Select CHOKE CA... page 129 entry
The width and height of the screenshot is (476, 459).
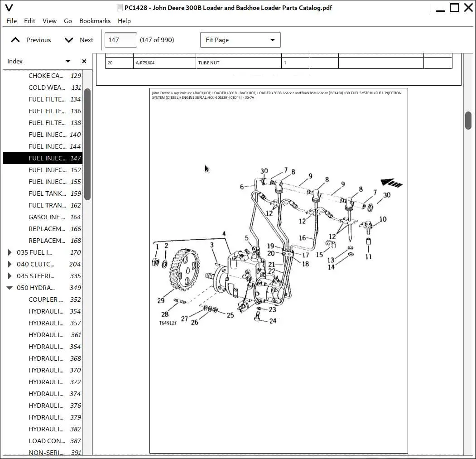pos(43,76)
